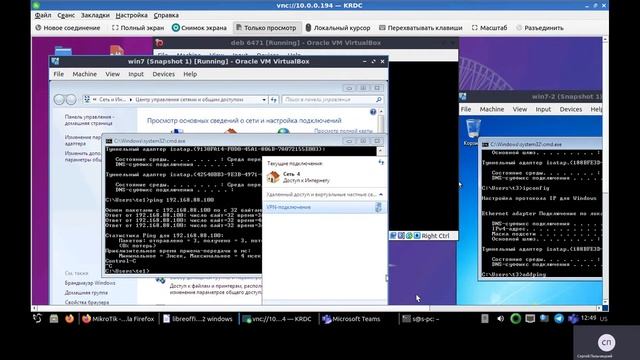Toggle the Масштаб scaling option
This screenshot has height=360, width=640.
click(489, 28)
